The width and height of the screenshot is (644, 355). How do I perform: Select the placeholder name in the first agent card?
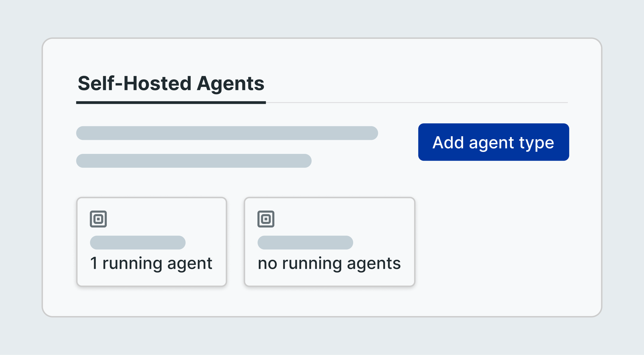(138, 243)
